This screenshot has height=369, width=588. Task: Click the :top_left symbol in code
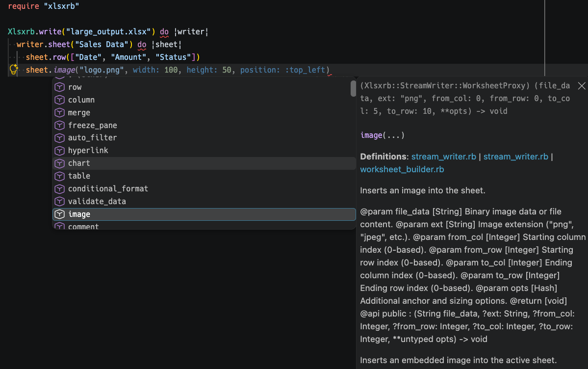305,70
